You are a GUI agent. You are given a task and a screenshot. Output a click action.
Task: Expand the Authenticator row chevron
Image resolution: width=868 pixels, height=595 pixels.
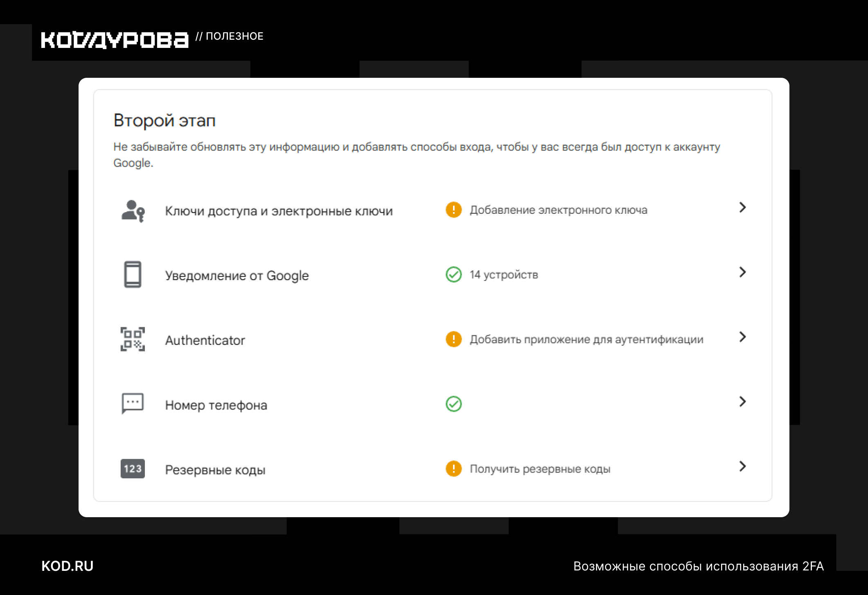coord(742,337)
